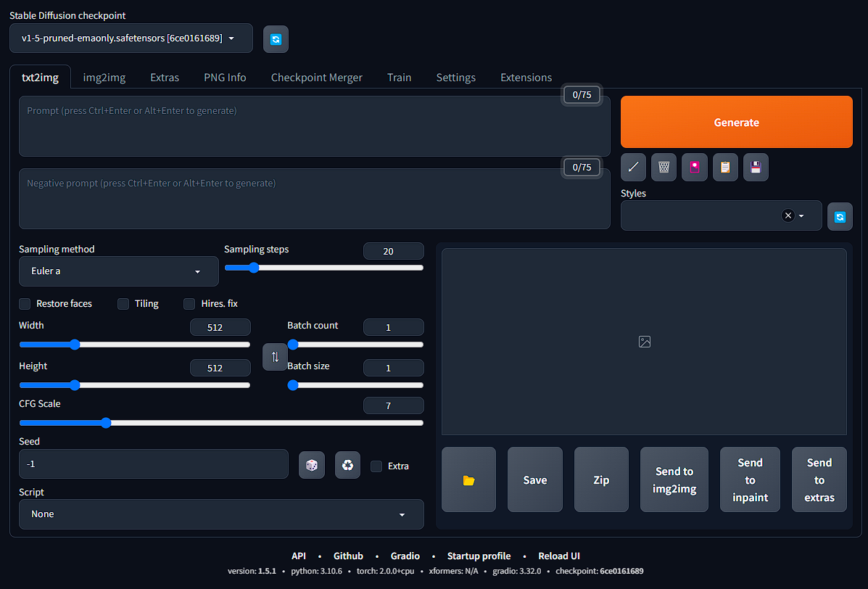
Task: Click the negative prompt token counter 0/75
Action: coord(582,167)
